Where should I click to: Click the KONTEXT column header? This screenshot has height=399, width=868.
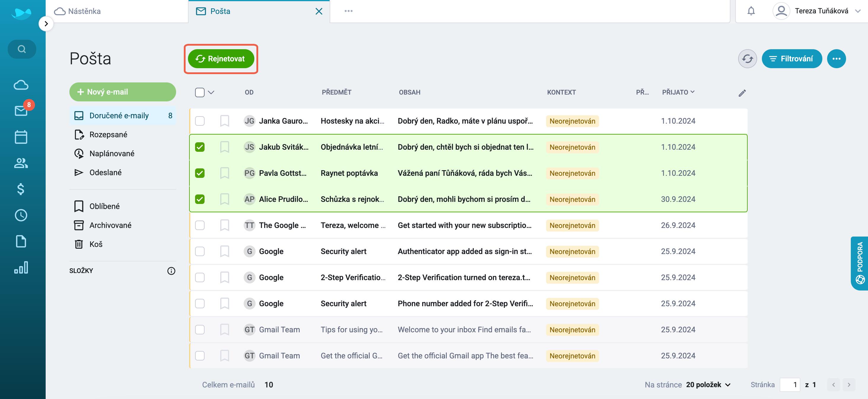pos(561,92)
